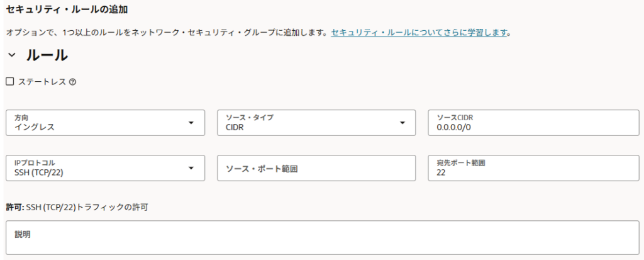Click the ルール section heading
The width and height of the screenshot is (644, 260).
coord(47,55)
